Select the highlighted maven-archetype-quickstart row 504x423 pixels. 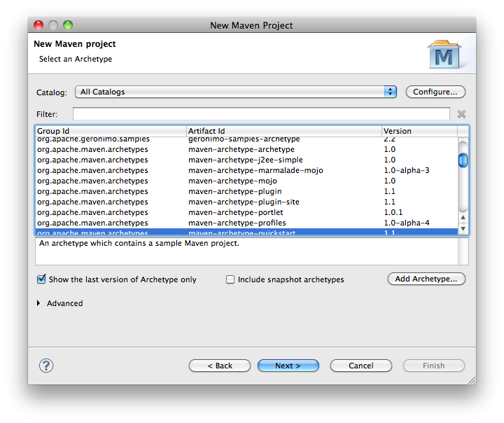246,232
